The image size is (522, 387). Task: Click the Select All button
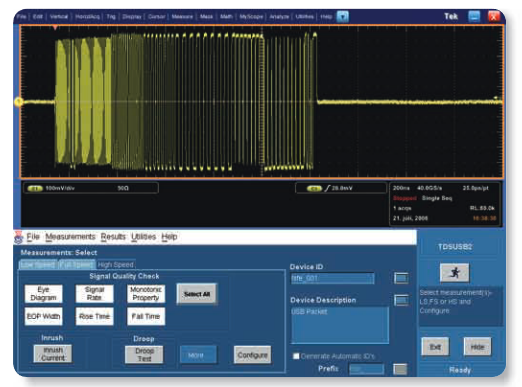(197, 294)
